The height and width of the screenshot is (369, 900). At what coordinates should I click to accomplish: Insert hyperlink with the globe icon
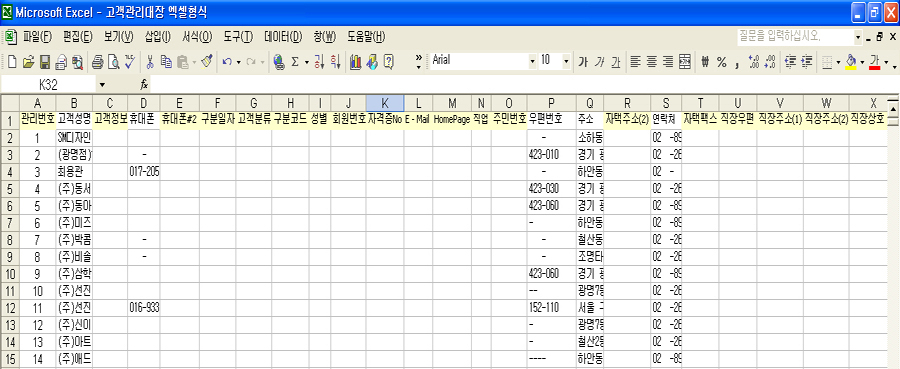[279, 61]
